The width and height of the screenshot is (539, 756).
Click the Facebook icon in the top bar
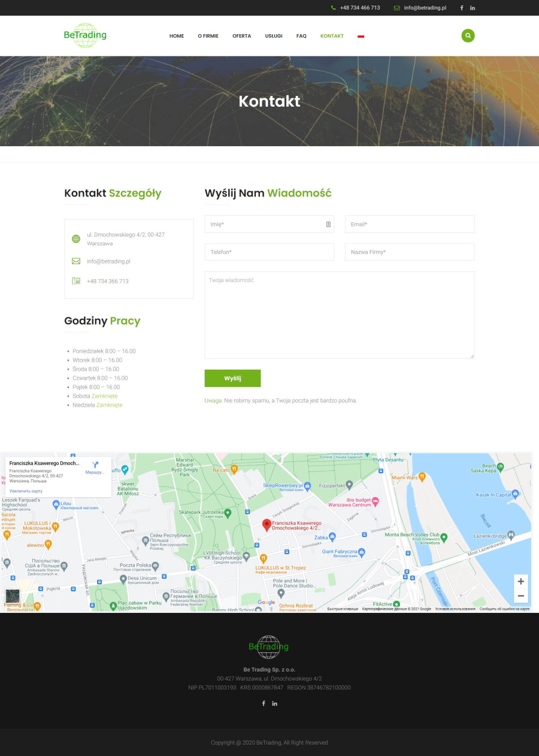[x=462, y=8]
